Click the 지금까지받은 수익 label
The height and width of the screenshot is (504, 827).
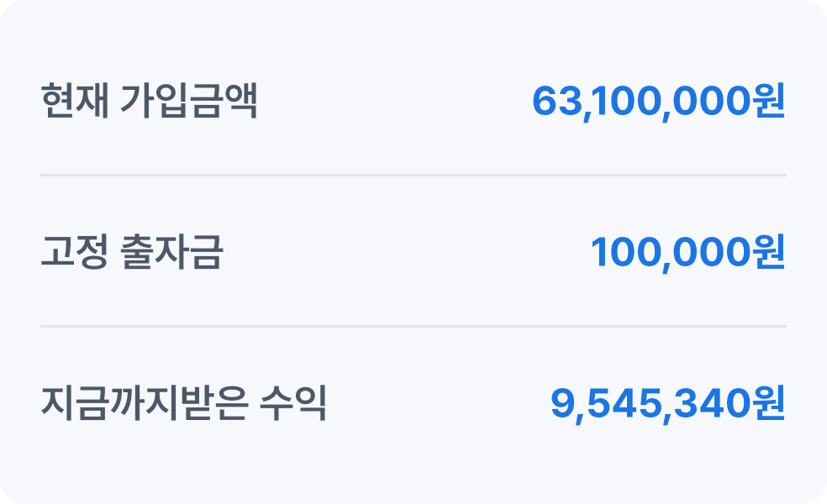click(183, 403)
